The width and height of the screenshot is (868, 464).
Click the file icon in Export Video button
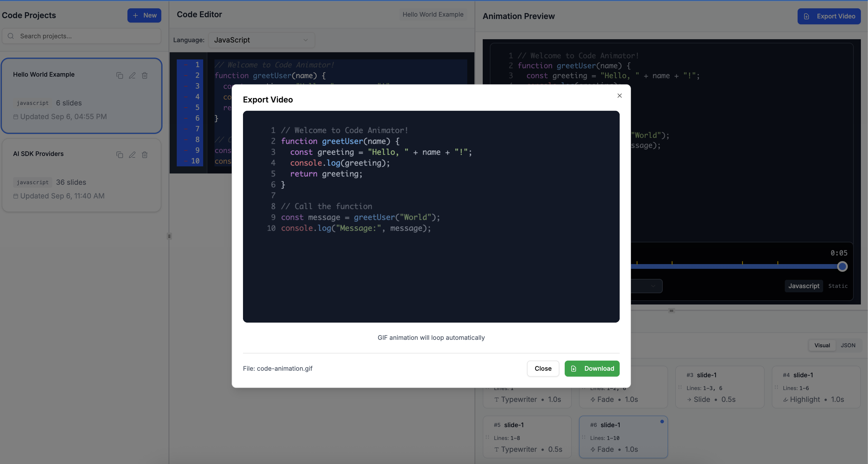[x=806, y=17]
